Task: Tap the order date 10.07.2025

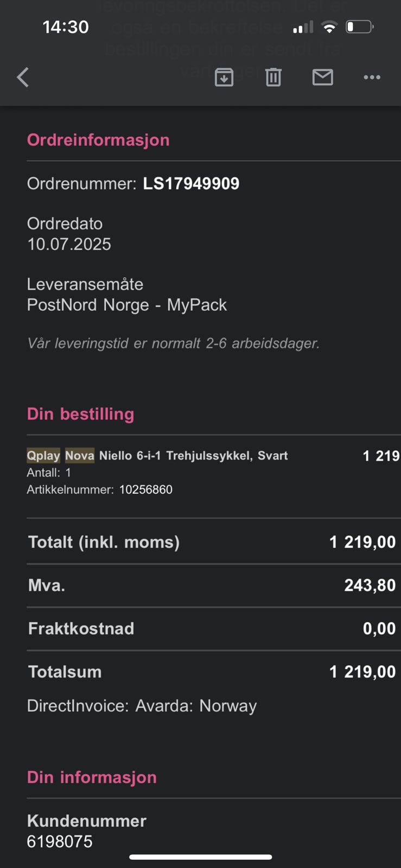Action: 69,245
